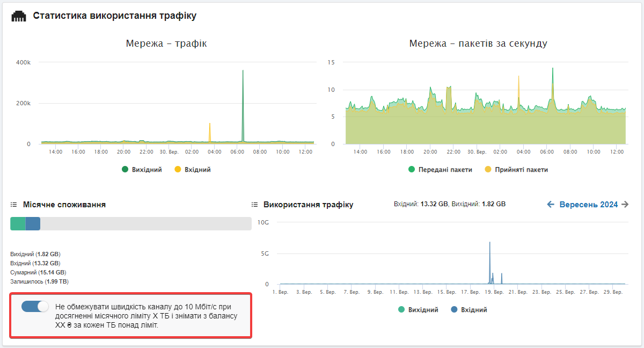Click blue incoming segment of consumption bar
The image size is (644, 348).
pyautogui.click(x=33, y=224)
